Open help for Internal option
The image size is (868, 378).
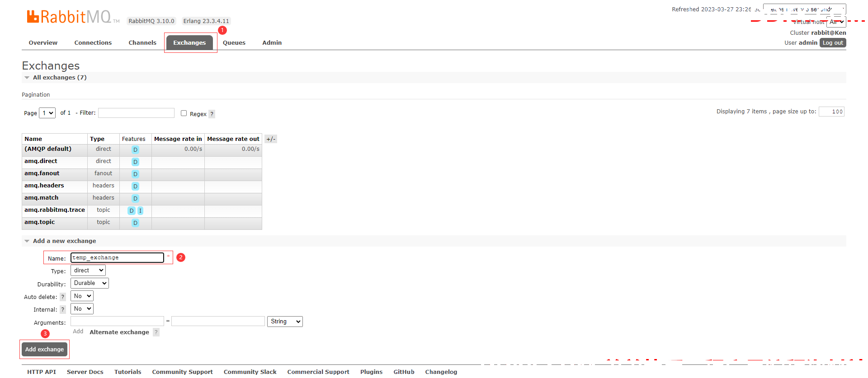tap(63, 309)
